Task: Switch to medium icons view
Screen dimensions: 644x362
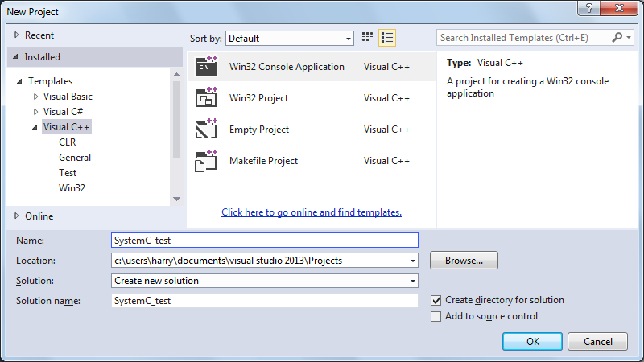Action: [368, 38]
